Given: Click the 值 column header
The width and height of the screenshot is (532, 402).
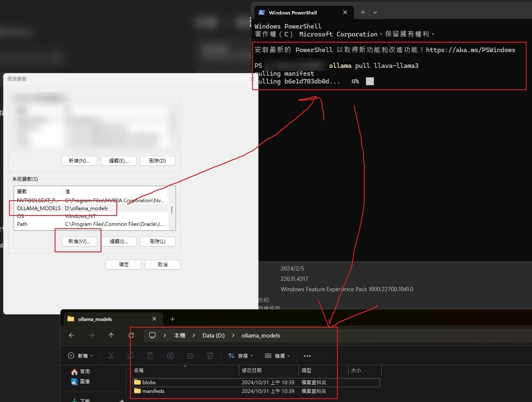Looking at the screenshot, I should [x=115, y=191].
